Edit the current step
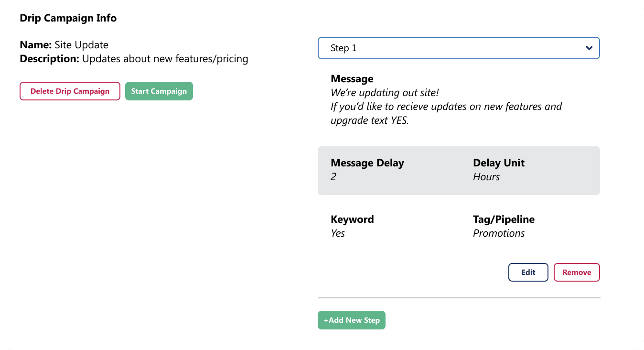The width and height of the screenshot is (644, 350). [x=528, y=272]
